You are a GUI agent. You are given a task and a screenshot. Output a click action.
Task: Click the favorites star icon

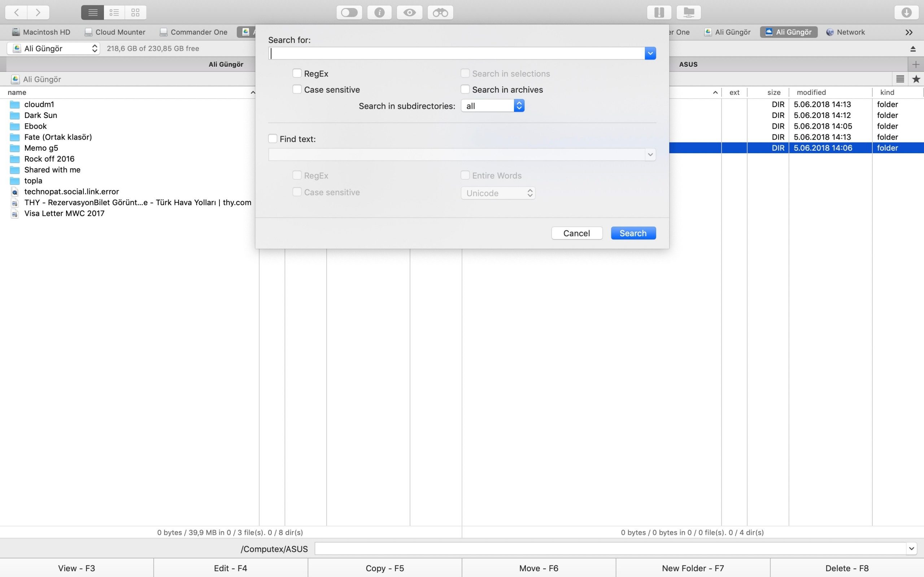(916, 79)
